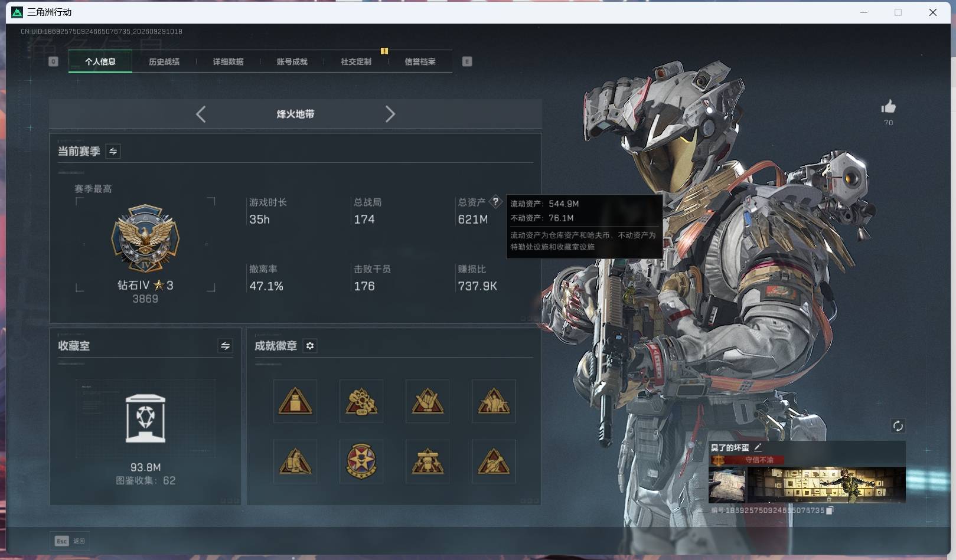The height and width of the screenshot is (560, 956).
Task: Click the 烽火地带 mode title
Action: [x=295, y=114]
